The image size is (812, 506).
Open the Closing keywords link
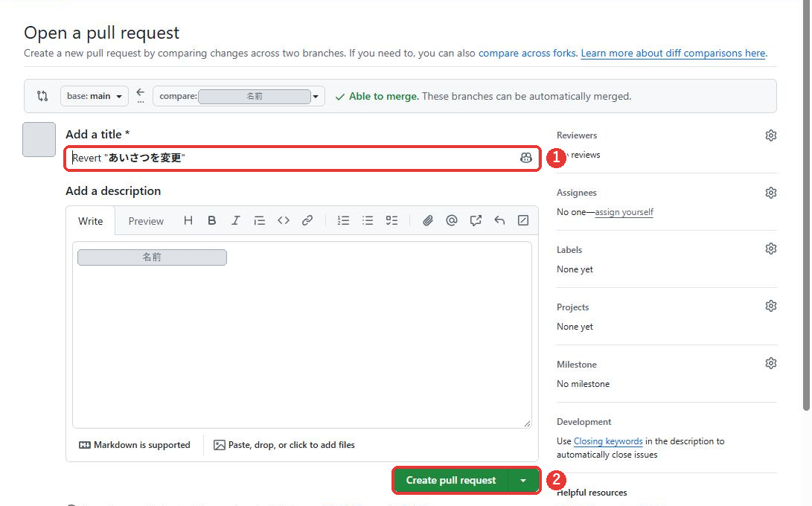coord(608,441)
